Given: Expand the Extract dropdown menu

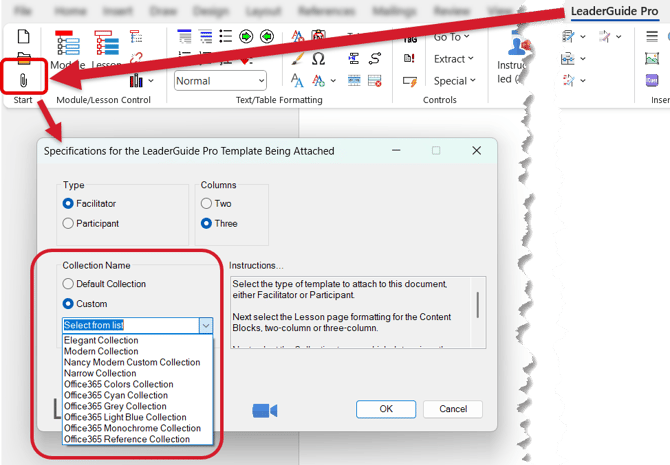Looking at the screenshot, I should [453, 59].
